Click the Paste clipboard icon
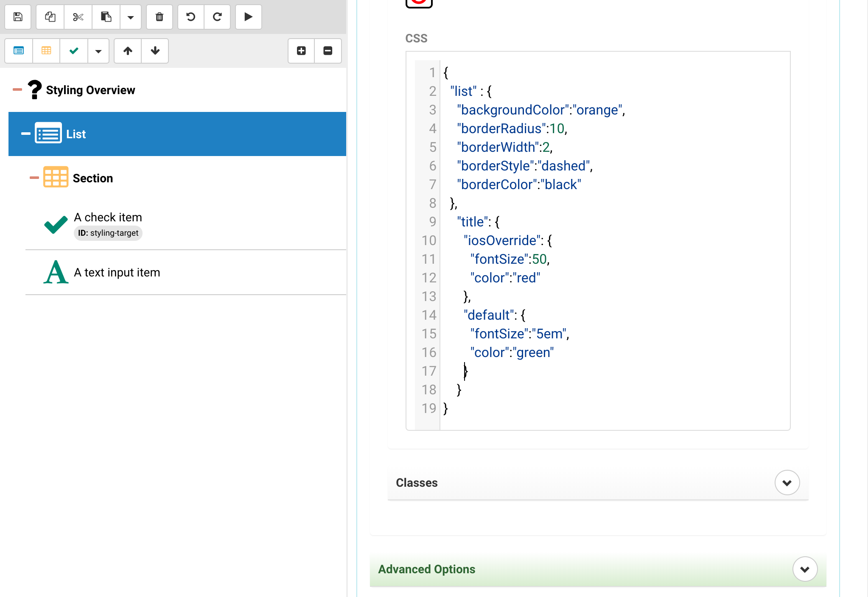 pos(106,17)
